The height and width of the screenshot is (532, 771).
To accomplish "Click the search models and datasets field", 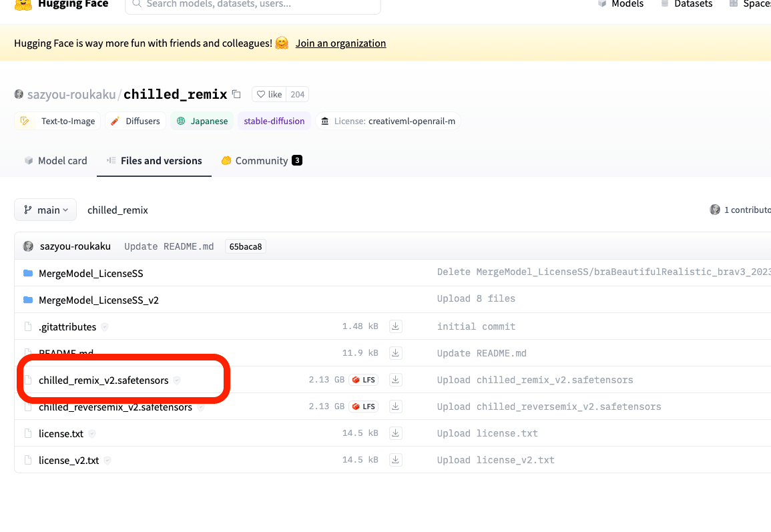I will pyautogui.click(x=254, y=4).
